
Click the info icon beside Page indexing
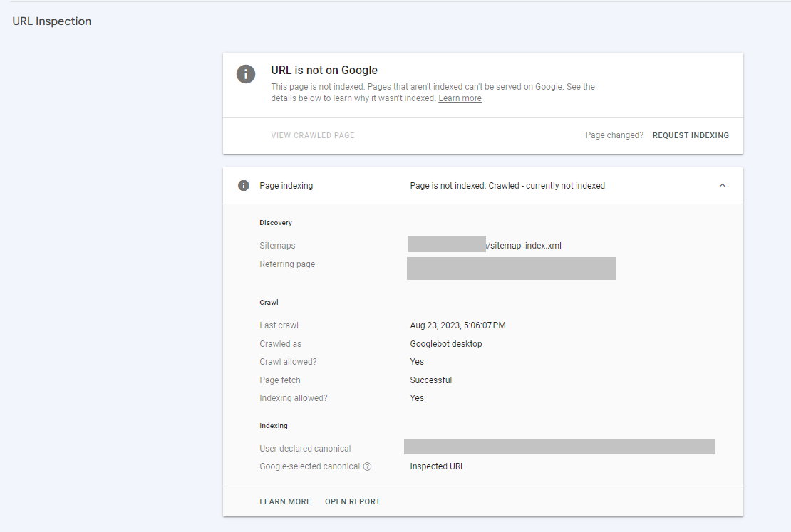click(242, 185)
